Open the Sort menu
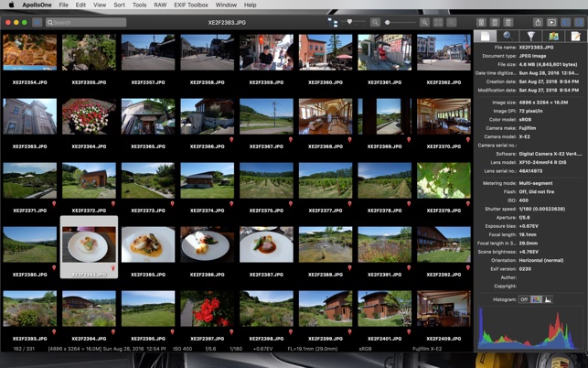 click(119, 5)
